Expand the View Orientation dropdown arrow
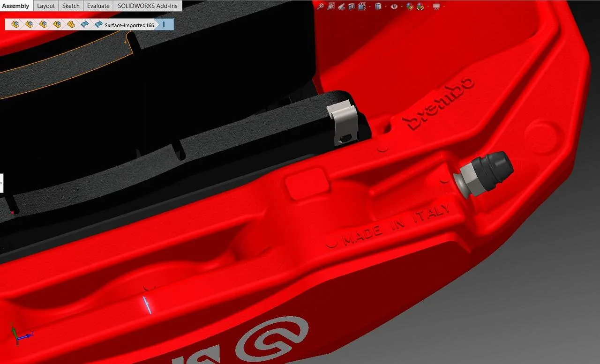This screenshot has width=600, height=364. coord(370,7)
